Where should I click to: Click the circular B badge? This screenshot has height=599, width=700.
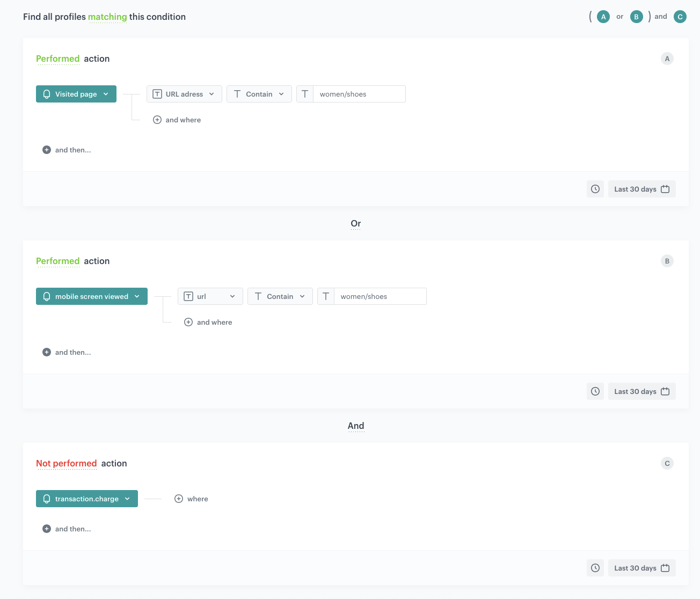coord(637,16)
